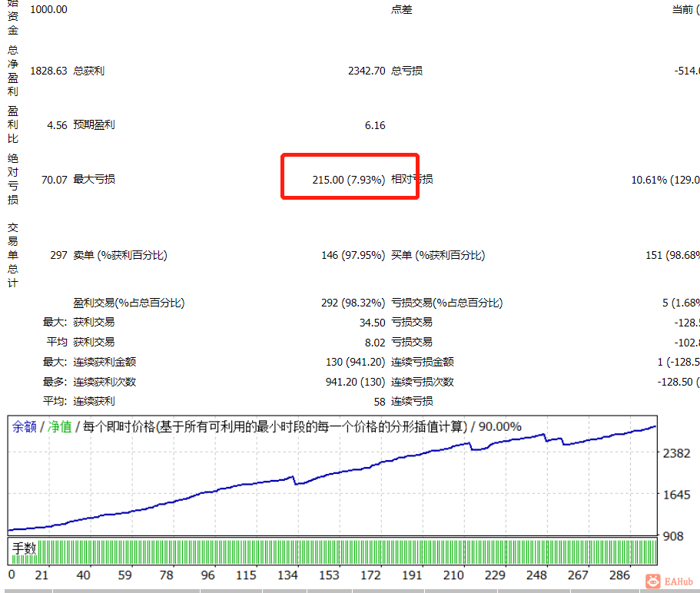Select the short positions value 146 (97.95%)

tap(353, 255)
